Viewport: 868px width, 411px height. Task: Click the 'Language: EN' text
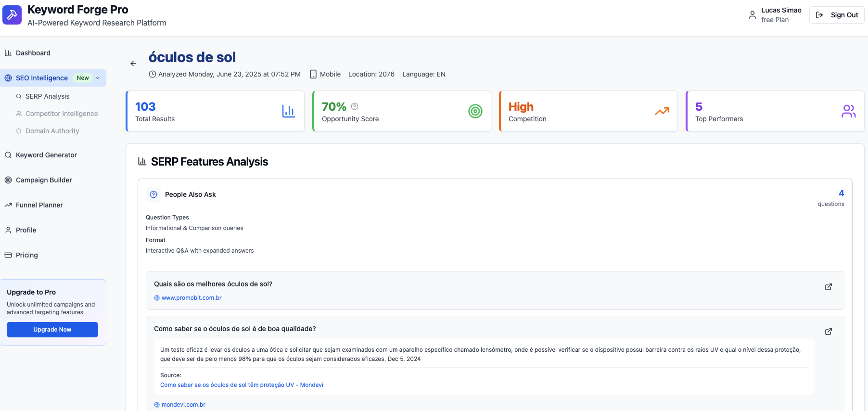(x=424, y=74)
